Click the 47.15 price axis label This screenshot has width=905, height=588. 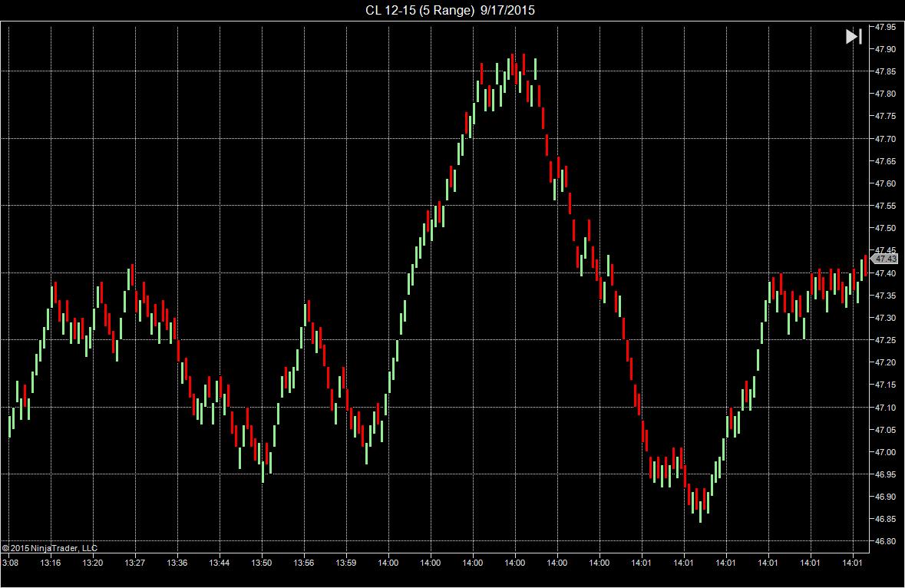[x=886, y=385]
